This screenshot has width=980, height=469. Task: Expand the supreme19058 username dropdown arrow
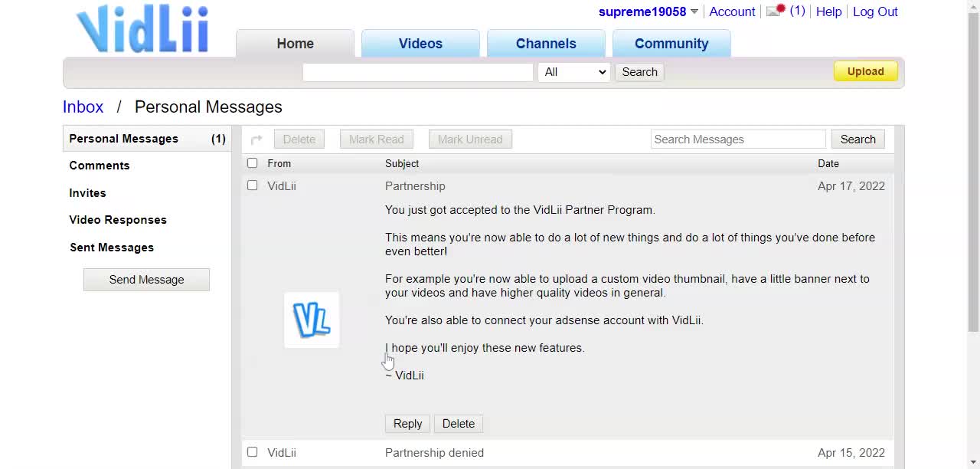pos(694,11)
